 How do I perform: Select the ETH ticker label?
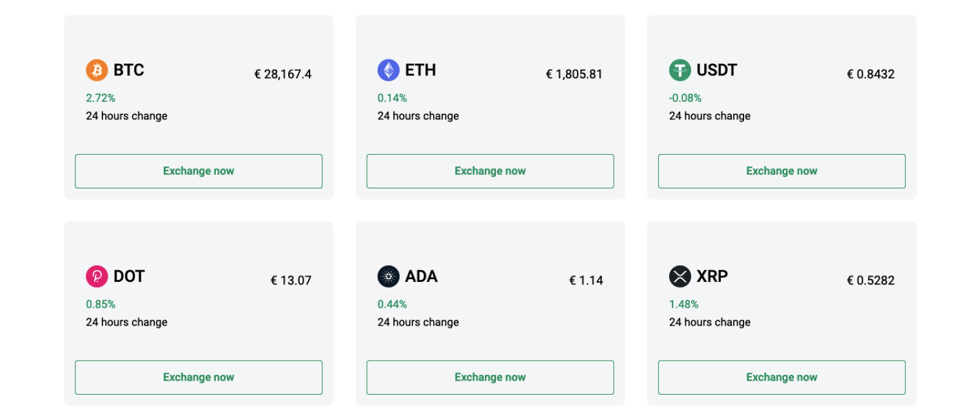coord(421,70)
